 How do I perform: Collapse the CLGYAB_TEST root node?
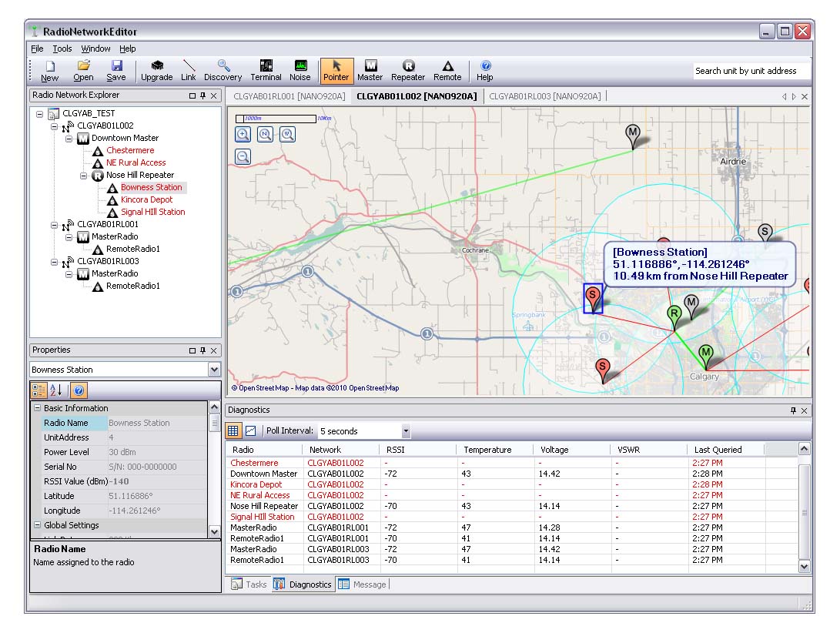pos(39,114)
